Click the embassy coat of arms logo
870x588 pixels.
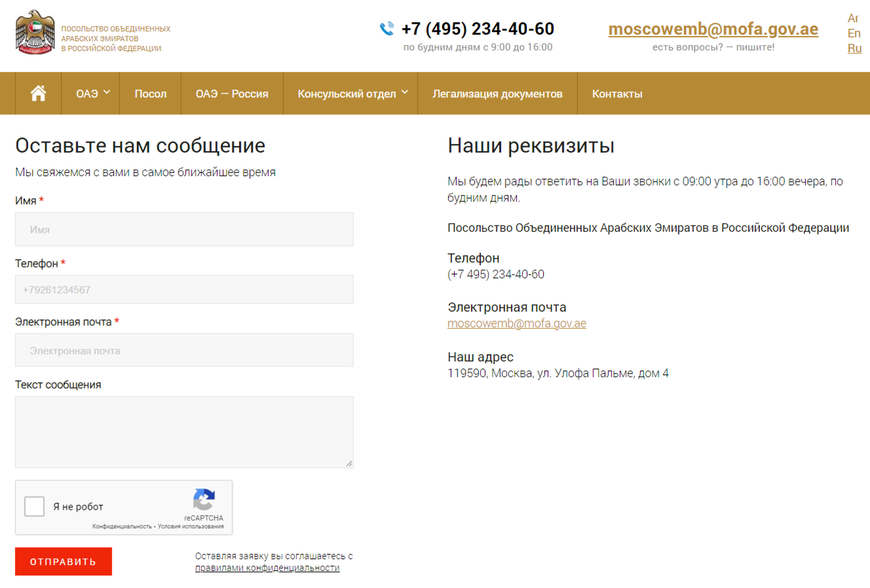tap(35, 32)
